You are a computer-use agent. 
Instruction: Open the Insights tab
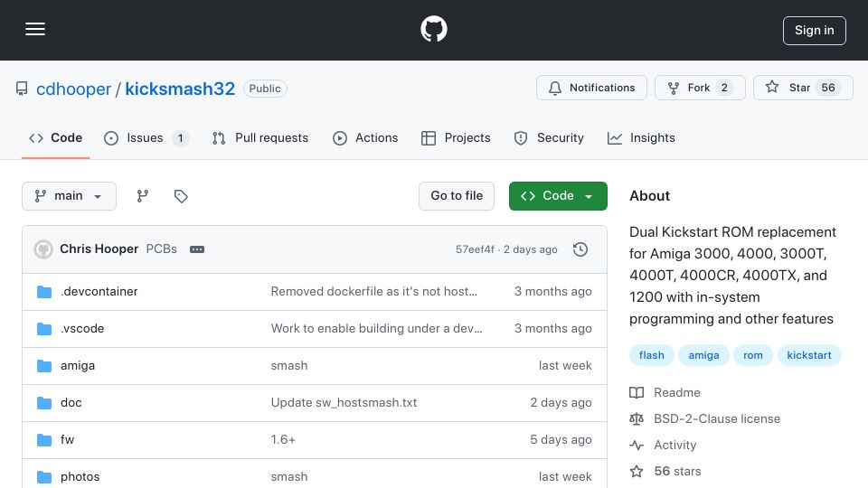point(641,137)
